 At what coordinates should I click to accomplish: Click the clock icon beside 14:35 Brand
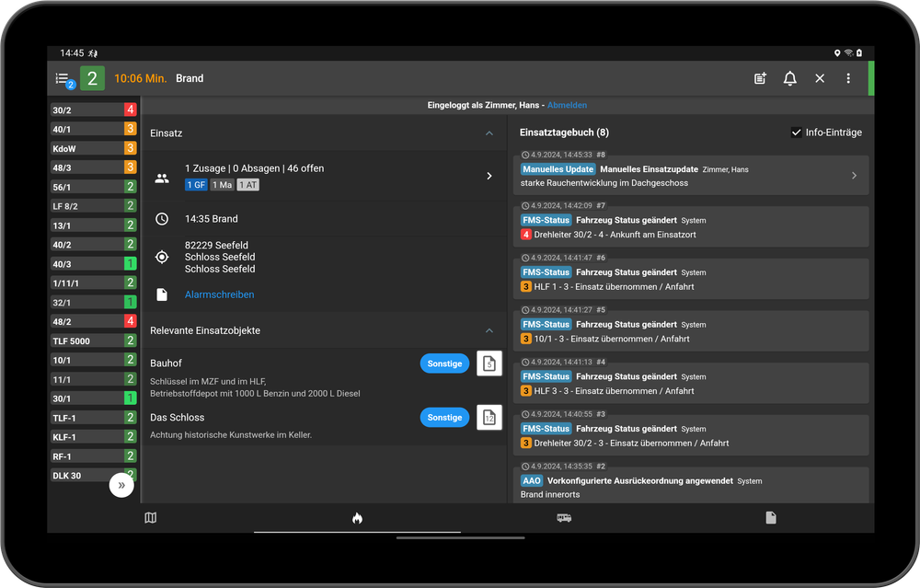pos(162,219)
